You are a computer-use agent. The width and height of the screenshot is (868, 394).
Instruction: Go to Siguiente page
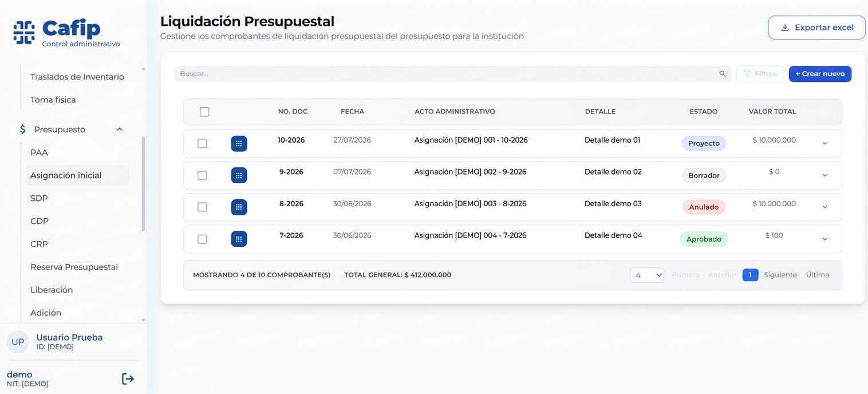pos(780,275)
